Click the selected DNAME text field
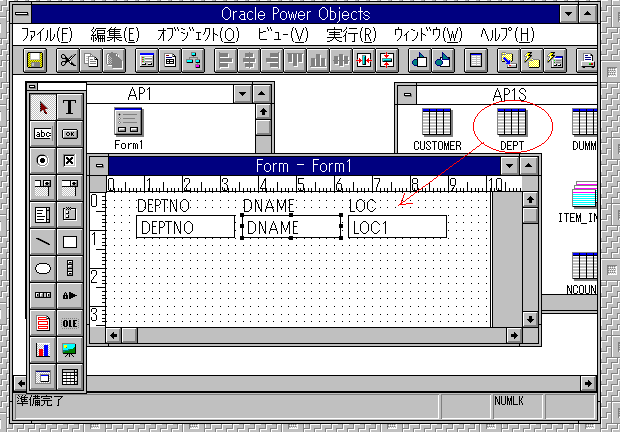 coord(291,227)
